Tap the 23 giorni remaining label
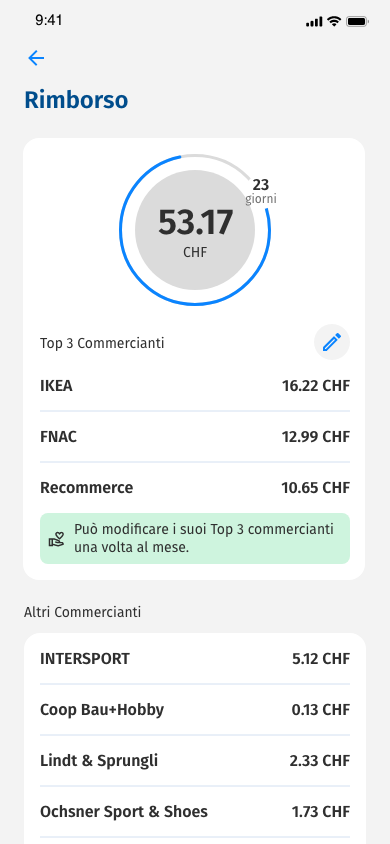390x844 pixels. click(x=261, y=192)
